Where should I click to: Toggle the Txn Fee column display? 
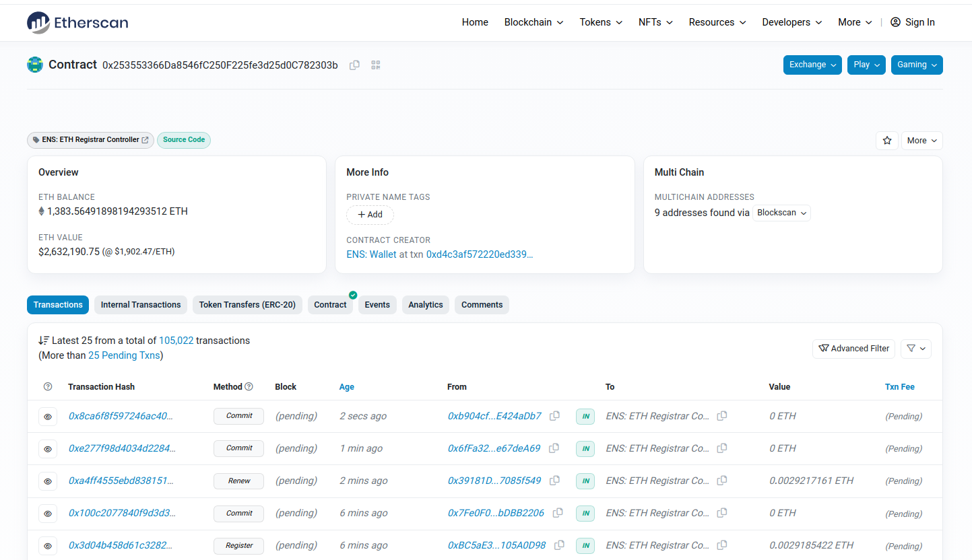point(899,387)
